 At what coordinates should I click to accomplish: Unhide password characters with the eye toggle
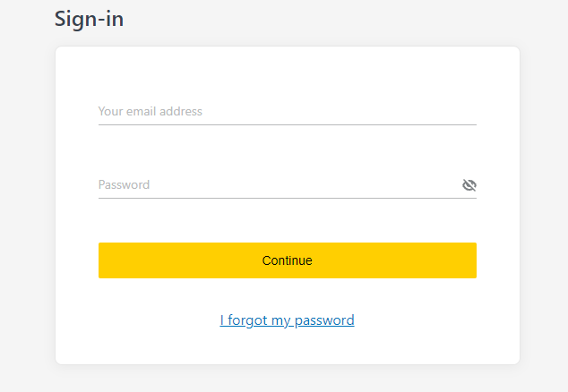point(469,185)
